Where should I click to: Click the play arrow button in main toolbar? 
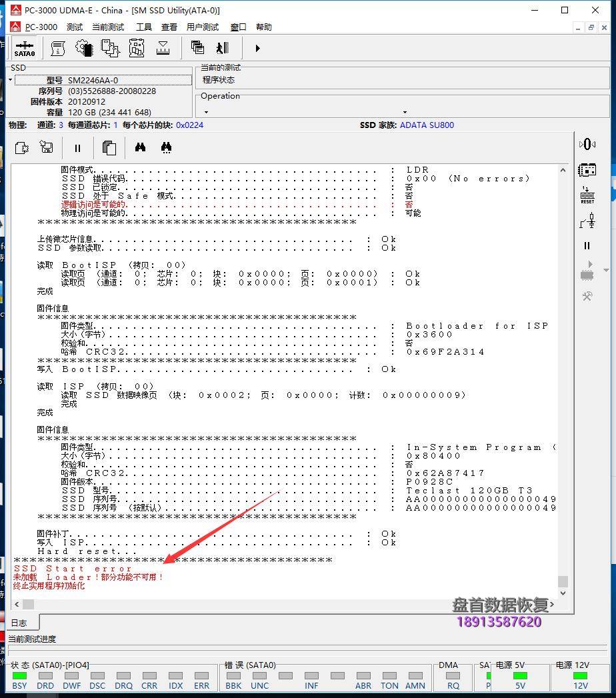tap(257, 48)
